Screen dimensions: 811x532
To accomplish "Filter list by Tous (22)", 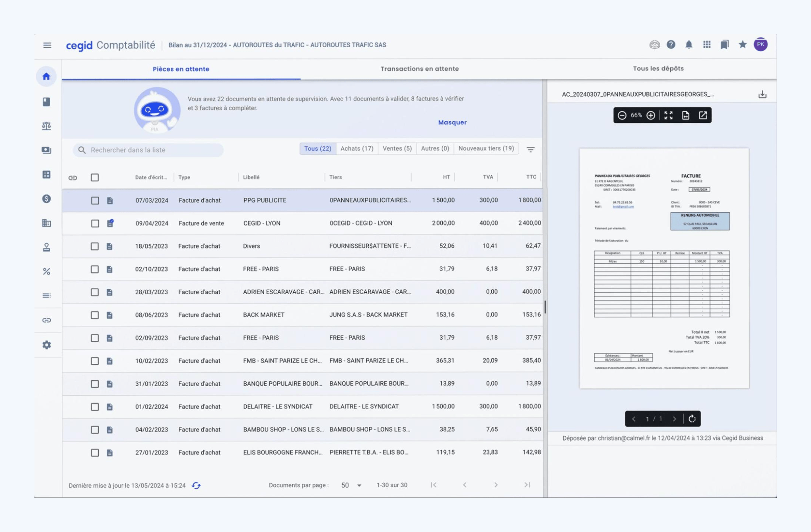I will tap(318, 149).
